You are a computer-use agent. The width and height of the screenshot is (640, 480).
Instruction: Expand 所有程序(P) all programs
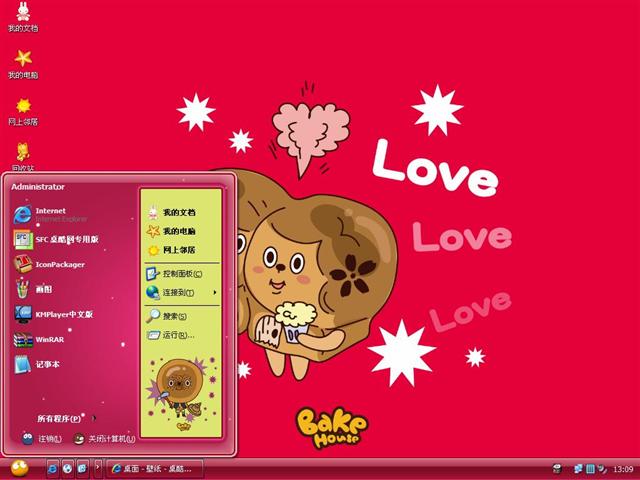(x=67, y=418)
